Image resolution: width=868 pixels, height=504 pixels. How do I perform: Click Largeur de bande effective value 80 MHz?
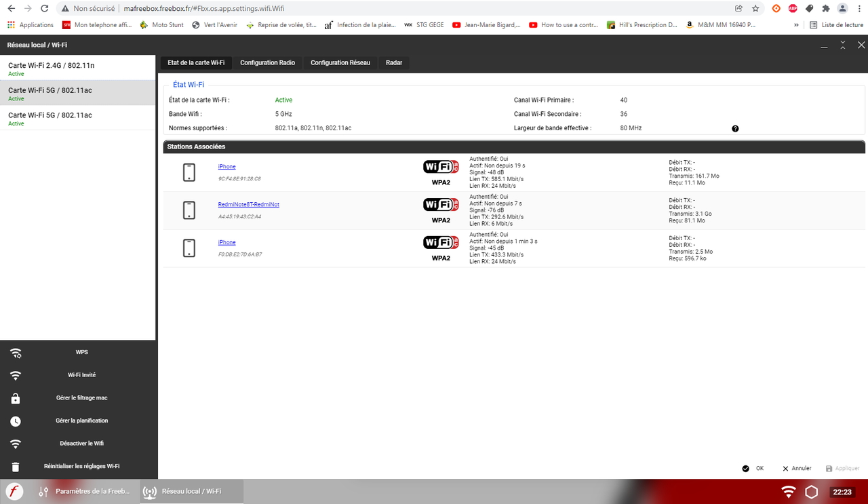click(x=631, y=128)
